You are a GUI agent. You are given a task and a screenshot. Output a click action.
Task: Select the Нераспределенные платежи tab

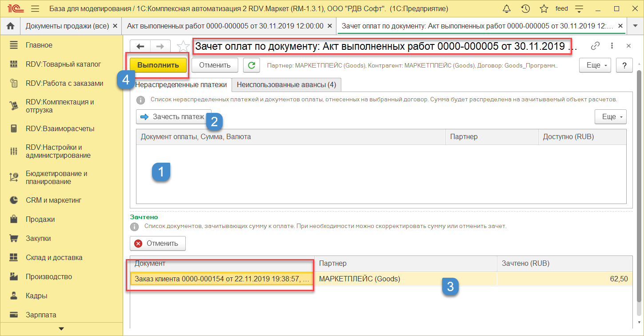[181, 84]
